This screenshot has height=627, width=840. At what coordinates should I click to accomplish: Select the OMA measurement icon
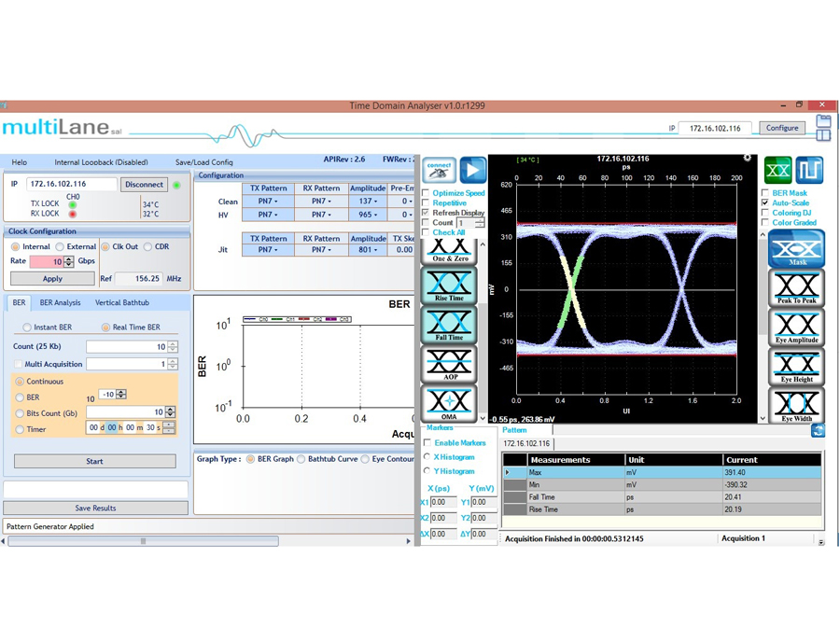(449, 403)
